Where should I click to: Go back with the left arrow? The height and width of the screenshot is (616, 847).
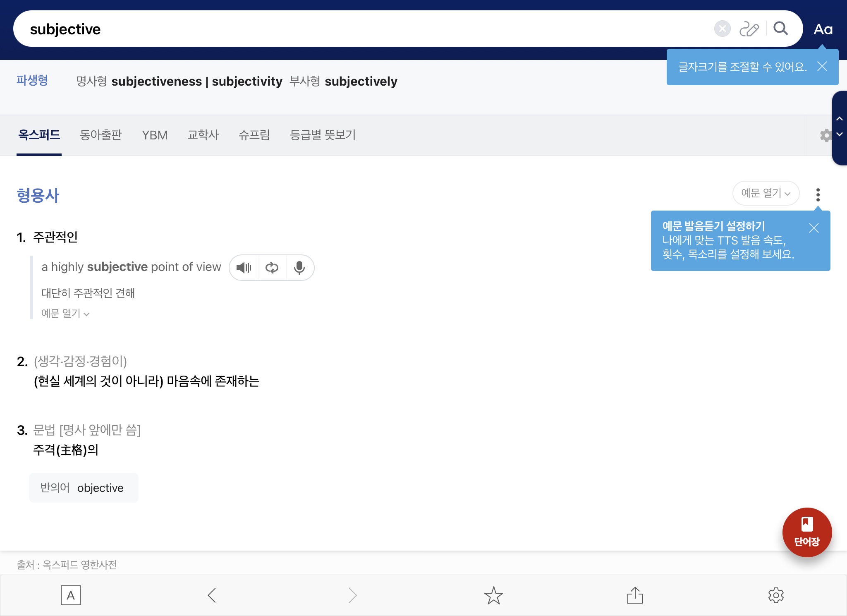pos(212,595)
